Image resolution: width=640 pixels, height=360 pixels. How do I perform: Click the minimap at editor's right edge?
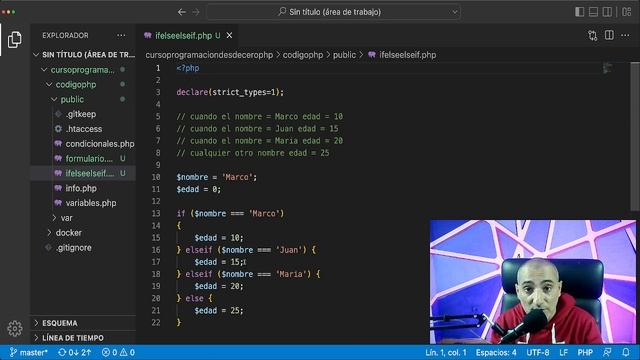point(608,68)
